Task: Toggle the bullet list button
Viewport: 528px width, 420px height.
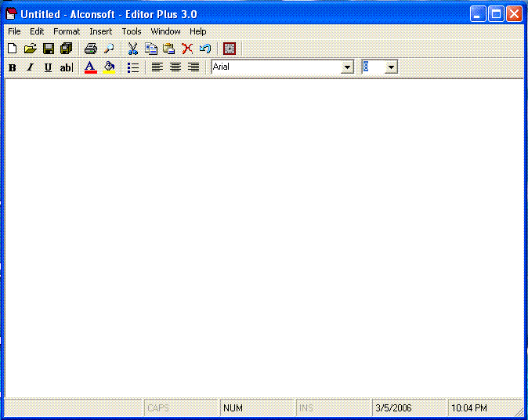Action: (133, 67)
